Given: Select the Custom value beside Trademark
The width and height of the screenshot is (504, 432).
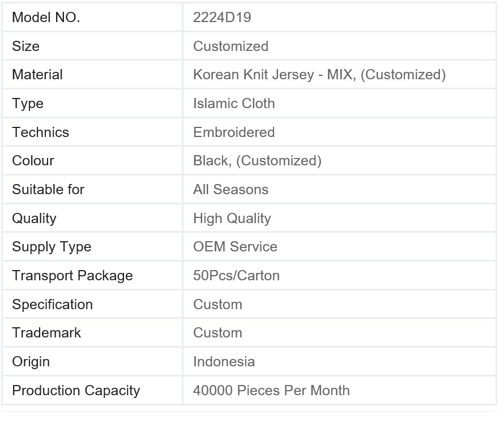Looking at the screenshot, I should point(217,333).
